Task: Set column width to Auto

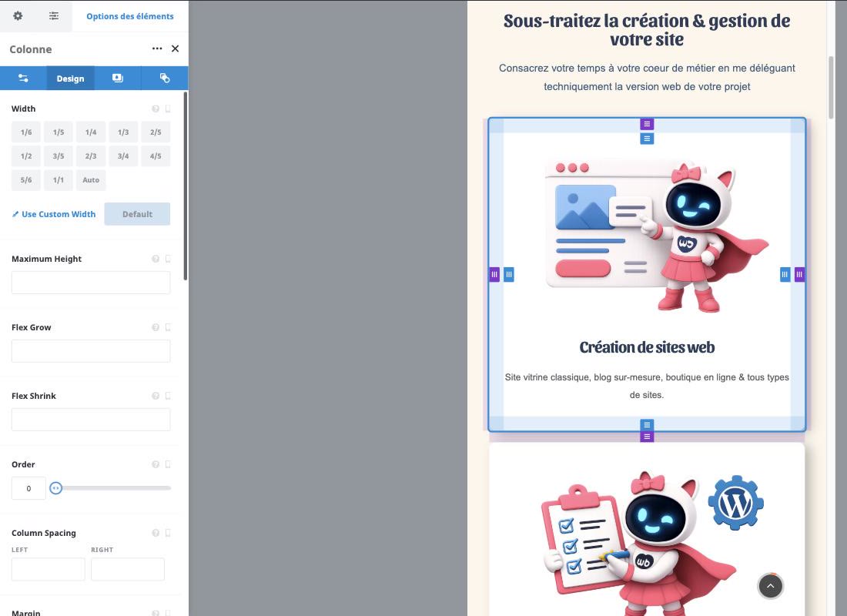Action: [x=91, y=180]
